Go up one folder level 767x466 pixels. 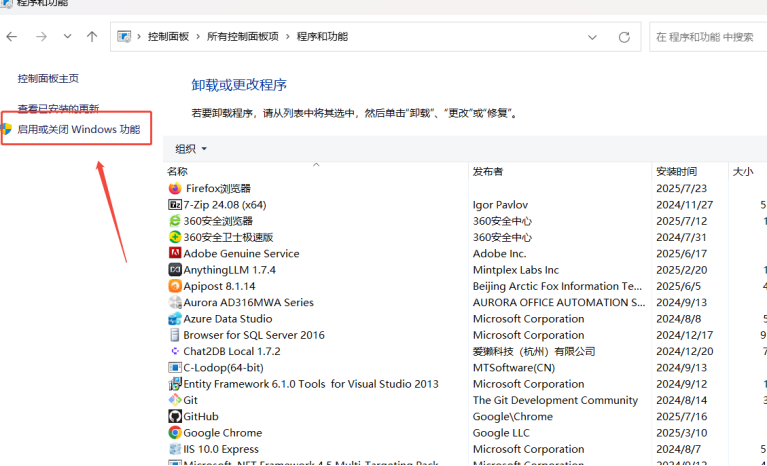tap(92, 37)
